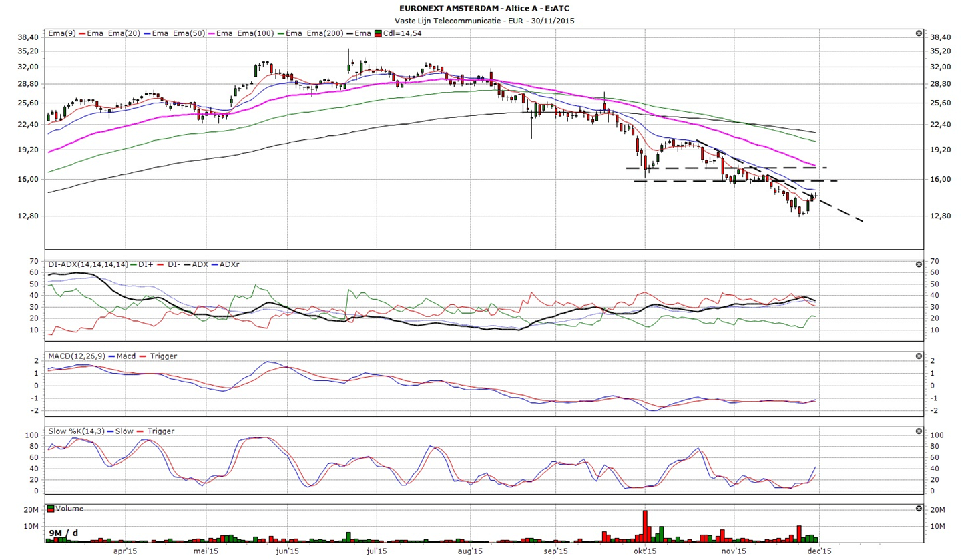Click the green DI+ legend entry
This screenshot has width=968, height=560.
tap(142, 264)
